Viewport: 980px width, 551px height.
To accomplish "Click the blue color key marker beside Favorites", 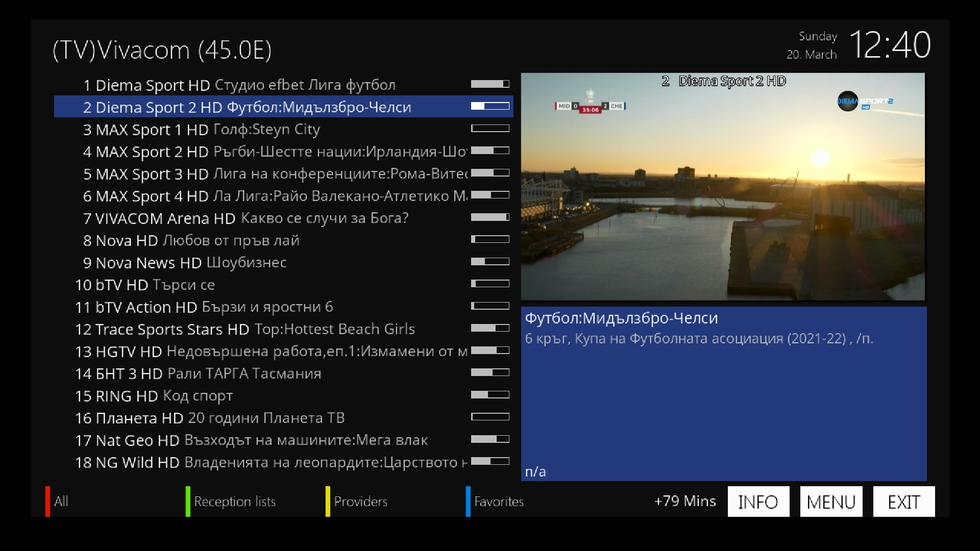I will click(x=468, y=502).
